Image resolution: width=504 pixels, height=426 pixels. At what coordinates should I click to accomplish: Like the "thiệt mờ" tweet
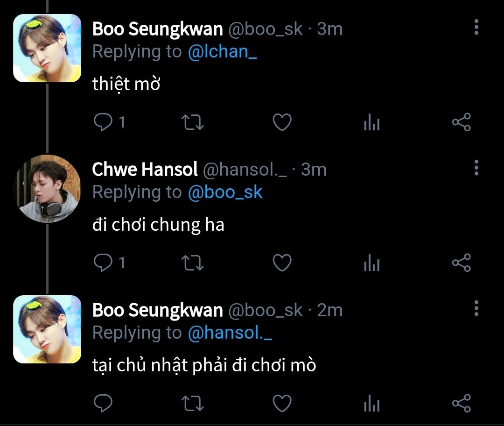point(282,122)
